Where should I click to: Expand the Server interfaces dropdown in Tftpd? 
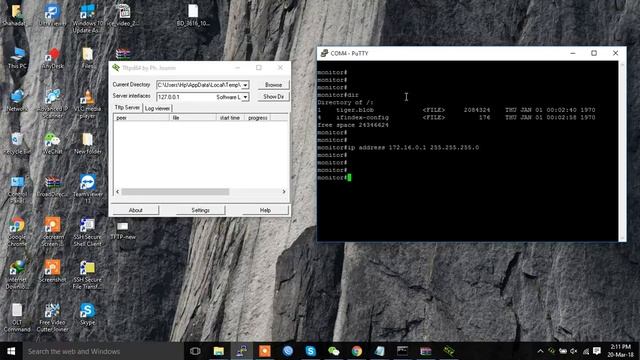[x=245, y=97]
